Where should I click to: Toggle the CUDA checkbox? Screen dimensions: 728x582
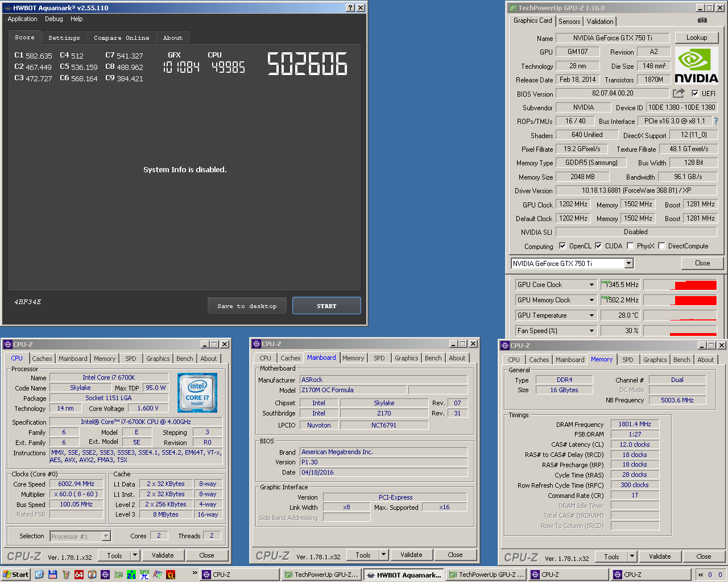click(x=598, y=246)
